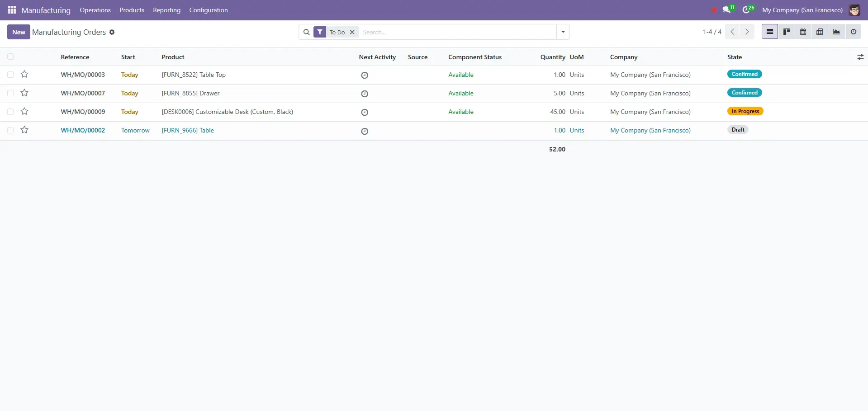This screenshot has width=868, height=411.
Task: Open the messages chat icon
Action: (x=726, y=10)
